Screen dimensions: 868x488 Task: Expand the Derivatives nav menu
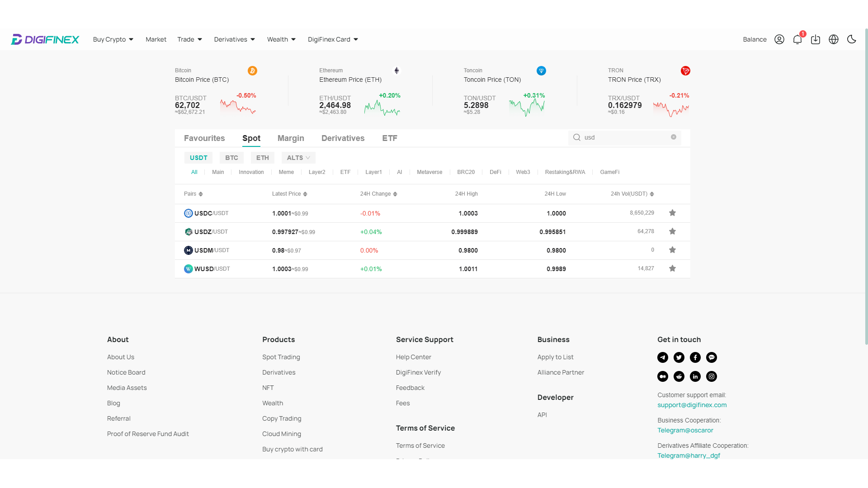click(235, 39)
